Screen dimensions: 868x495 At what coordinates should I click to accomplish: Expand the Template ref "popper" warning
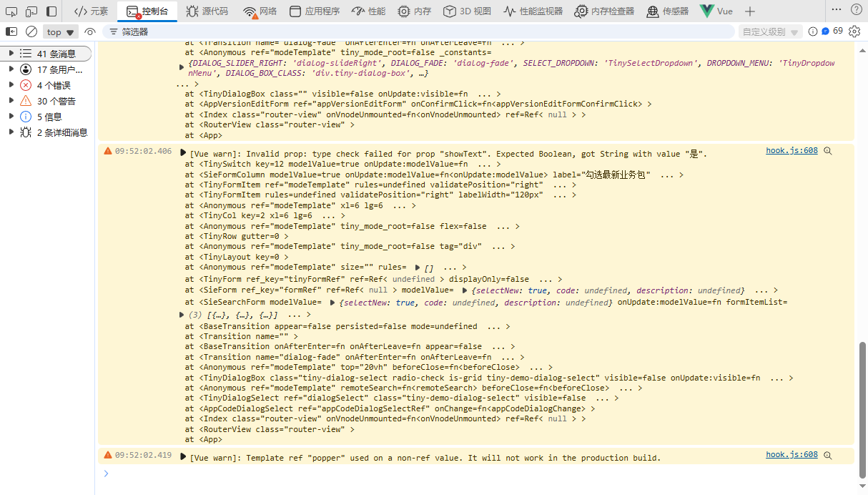click(x=184, y=457)
